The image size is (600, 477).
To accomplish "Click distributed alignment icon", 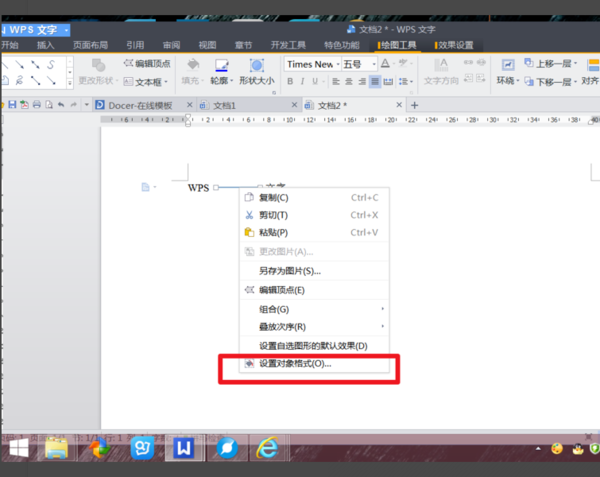I will click(x=388, y=81).
